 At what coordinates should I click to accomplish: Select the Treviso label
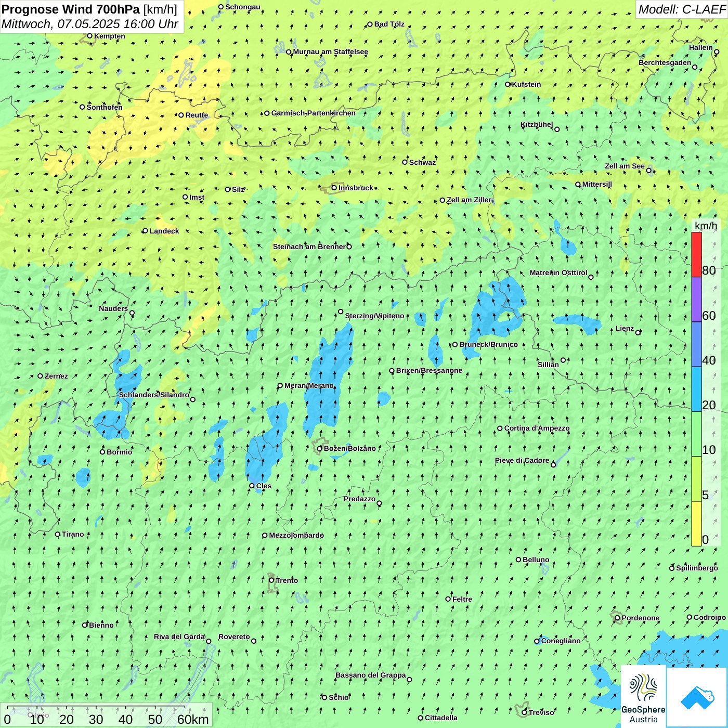point(541,712)
